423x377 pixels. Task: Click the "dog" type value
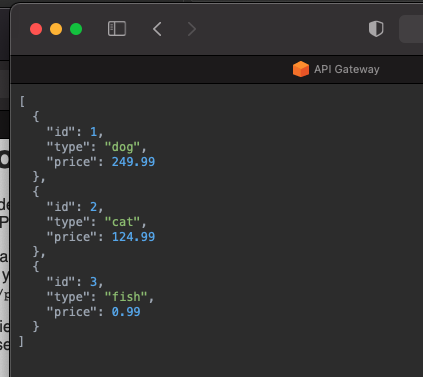coord(122,147)
